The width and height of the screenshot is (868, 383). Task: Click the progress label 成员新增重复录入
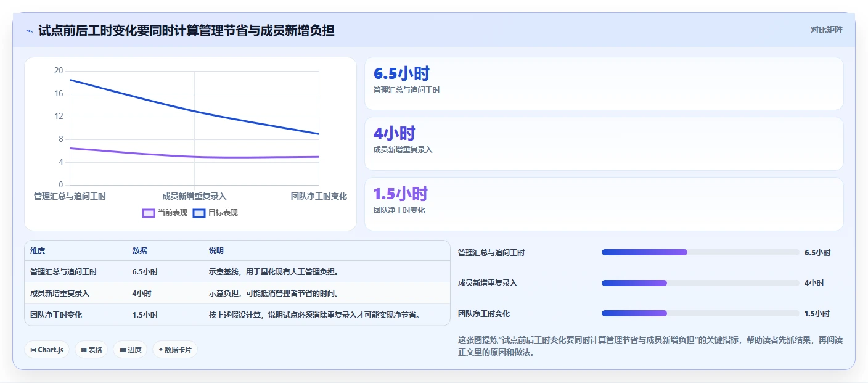(488, 283)
